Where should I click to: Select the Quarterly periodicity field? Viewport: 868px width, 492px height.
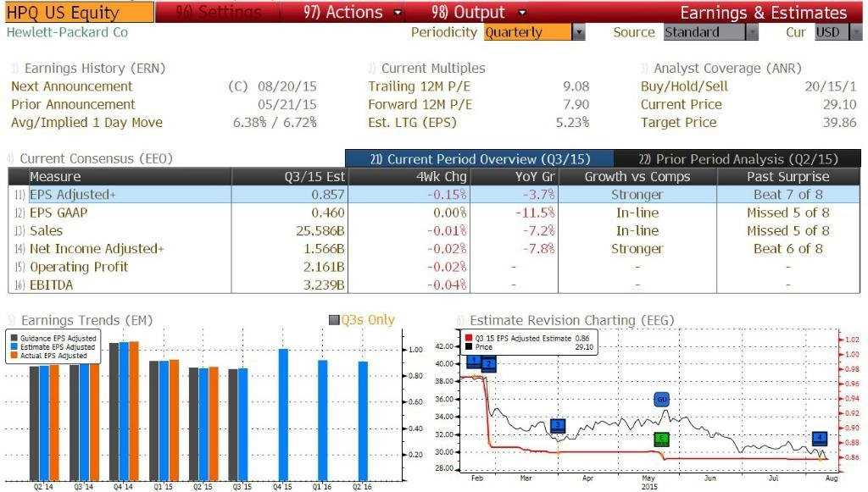point(527,32)
